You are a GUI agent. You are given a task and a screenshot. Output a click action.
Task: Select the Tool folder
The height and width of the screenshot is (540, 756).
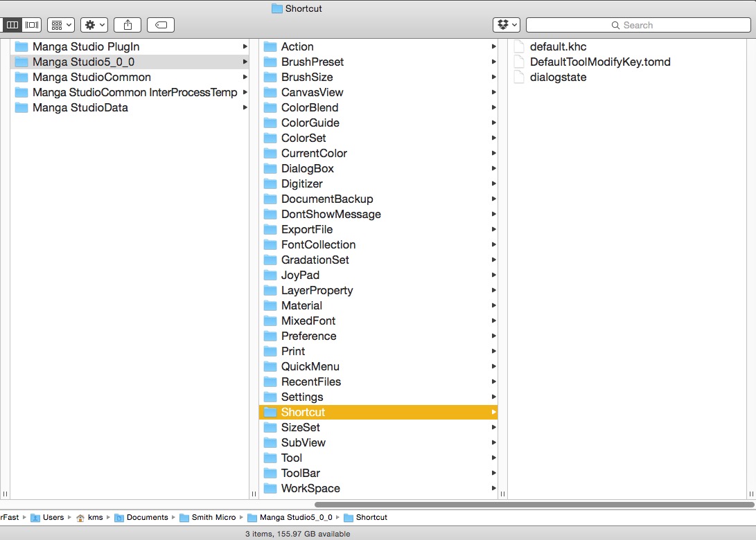(293, 458)
